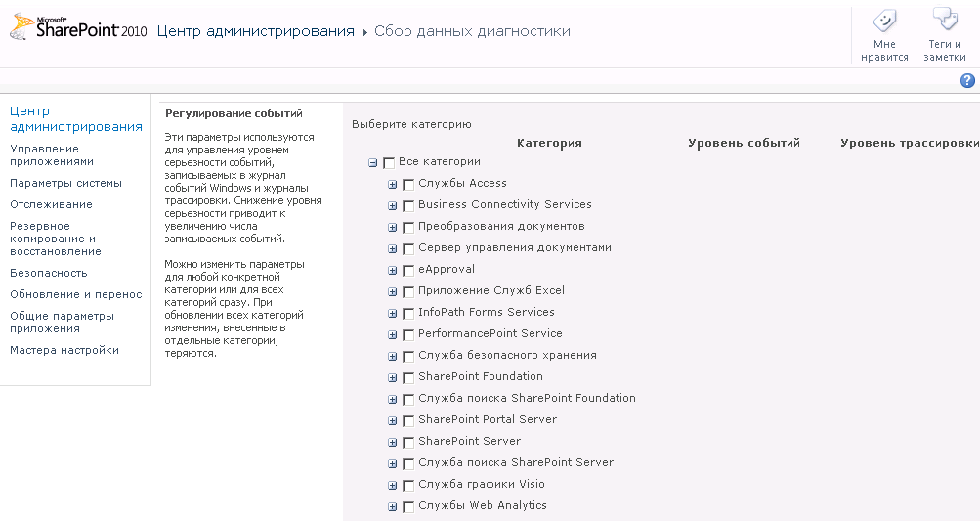The image size is (980, 521).
Task: Check the 'Все категории' checkbox
Action: point(389,163)
